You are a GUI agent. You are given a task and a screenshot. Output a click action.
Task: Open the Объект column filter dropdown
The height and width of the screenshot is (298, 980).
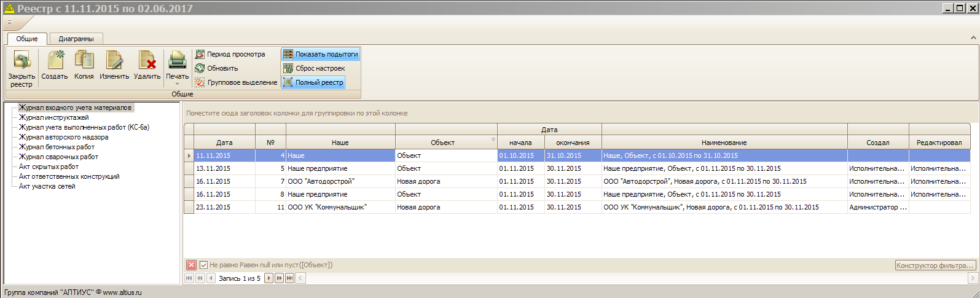tap(493, 140)
